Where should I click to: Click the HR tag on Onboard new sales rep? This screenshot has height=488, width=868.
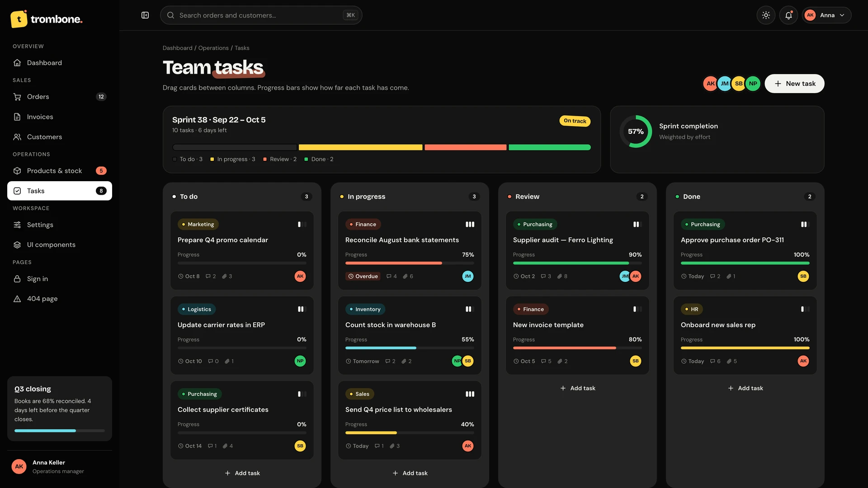[x=691, y=310]
